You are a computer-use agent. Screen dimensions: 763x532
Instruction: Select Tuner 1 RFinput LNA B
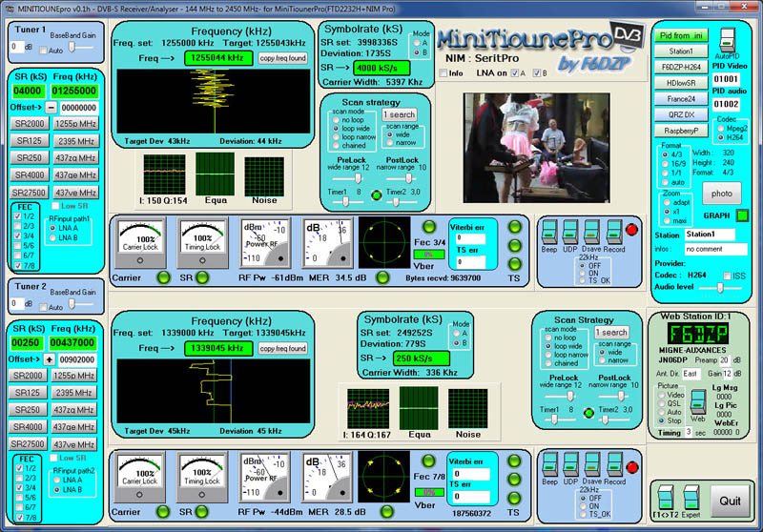point(52,237)
